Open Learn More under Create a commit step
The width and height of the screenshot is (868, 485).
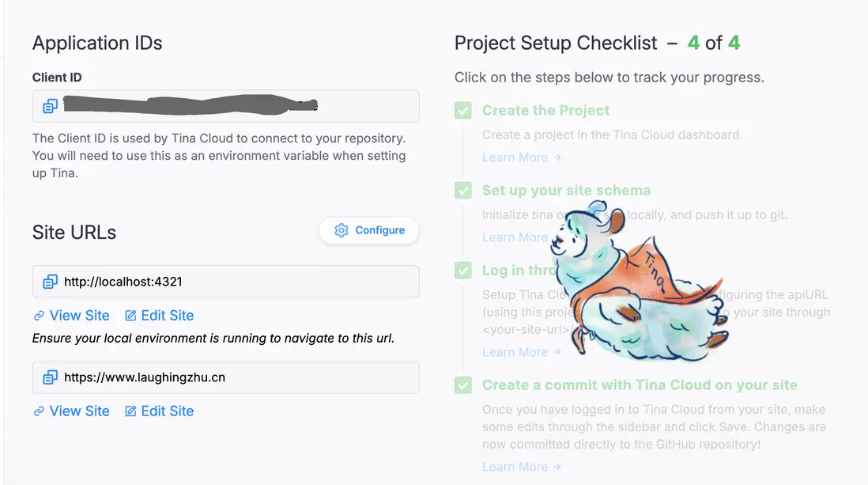click(x=522, y=467)
